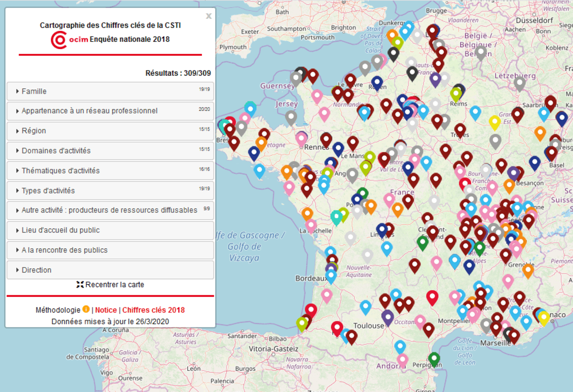Expand the Types d'activités section
The height and width of the screenshot is (392, 573).
click(x=110, y=191)
